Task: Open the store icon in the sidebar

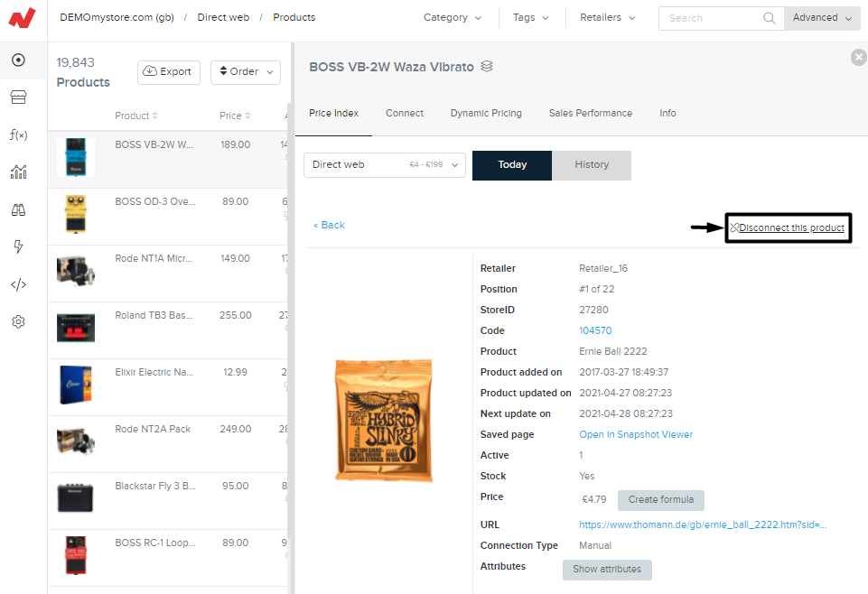Action: (18, 97)
